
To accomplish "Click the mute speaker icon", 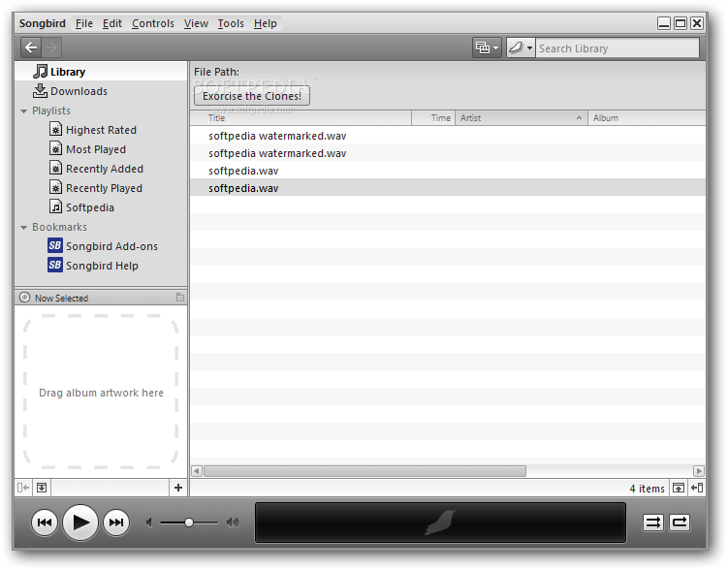I will (x=148, y=523).
